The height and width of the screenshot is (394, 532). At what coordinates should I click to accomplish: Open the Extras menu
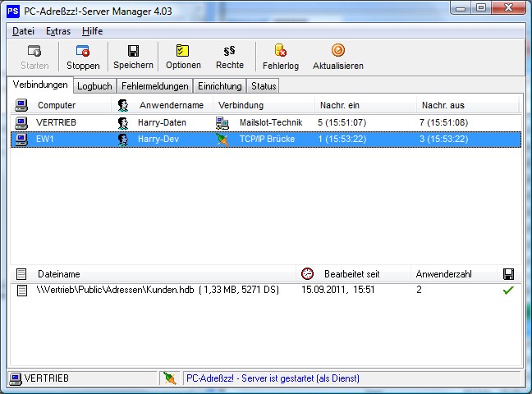58,31
